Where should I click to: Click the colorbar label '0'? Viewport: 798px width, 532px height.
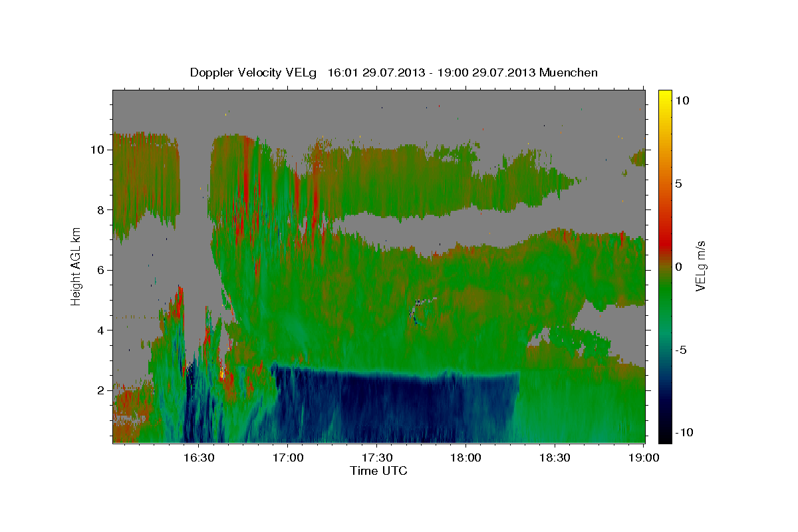(679, 267)
